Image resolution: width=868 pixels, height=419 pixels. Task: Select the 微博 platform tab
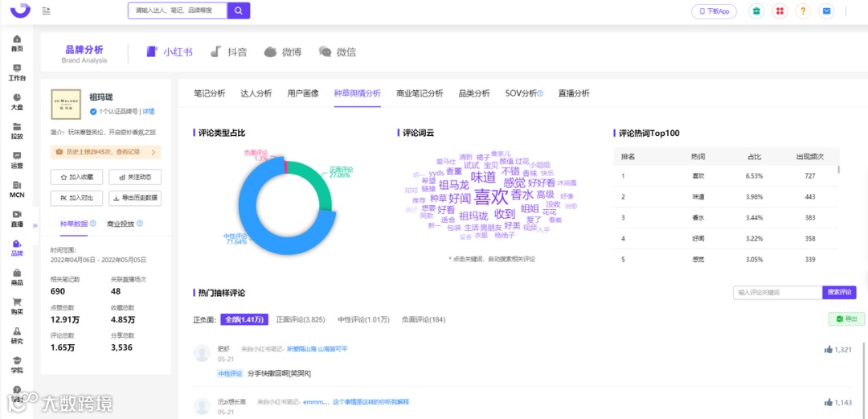pos(282,52)
